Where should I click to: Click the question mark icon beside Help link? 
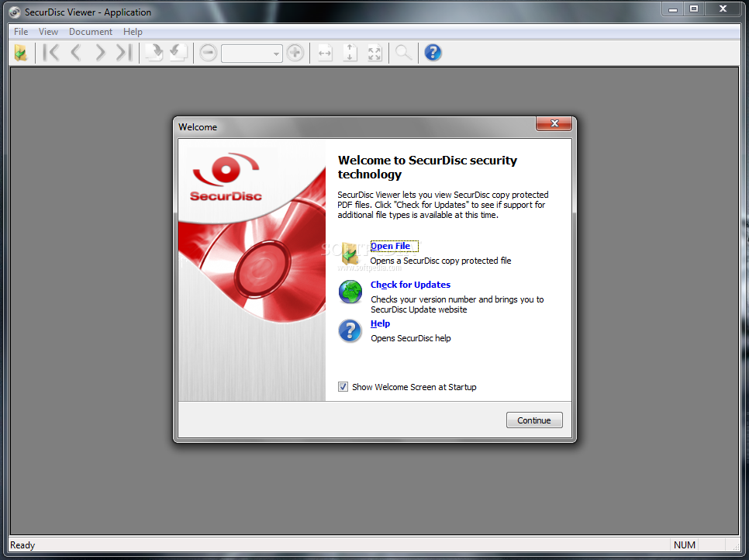click(x=350, y=330)
